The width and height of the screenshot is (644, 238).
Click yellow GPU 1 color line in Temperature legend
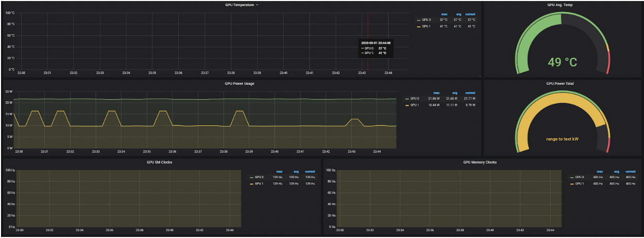[x=418, y=26]
